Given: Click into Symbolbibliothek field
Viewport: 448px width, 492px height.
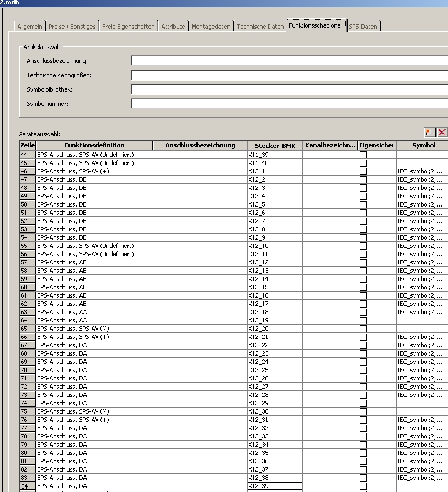Looking at the screenshot, I should [x=289, y=89].
